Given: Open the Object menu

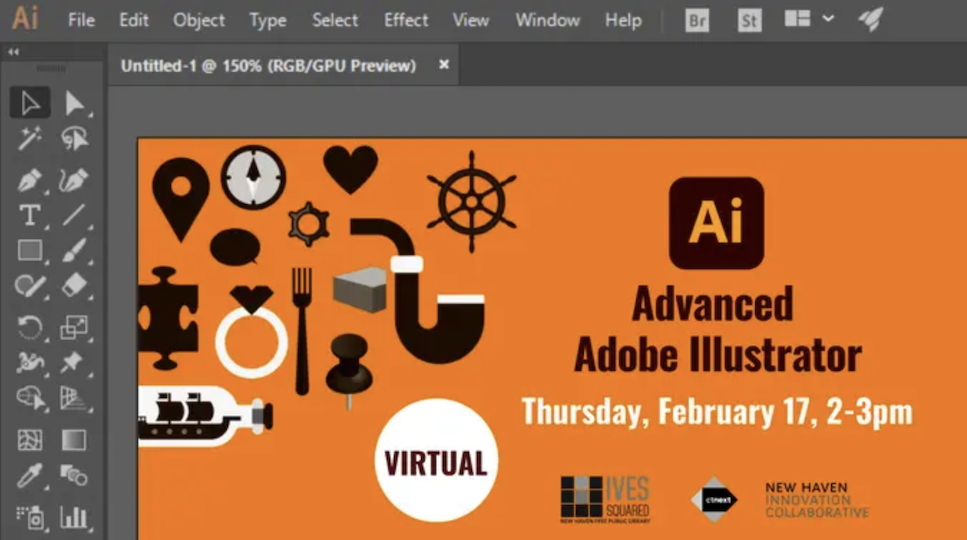Looking at the screenshot, I should point(199,20).
